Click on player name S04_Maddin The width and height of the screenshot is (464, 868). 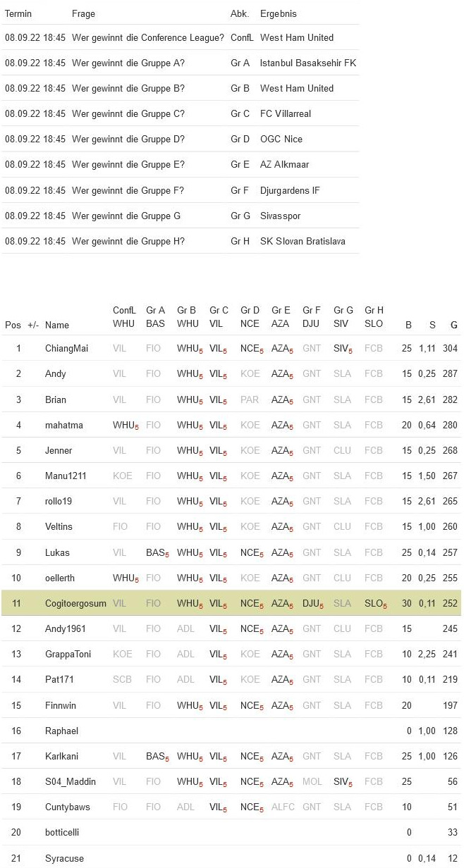[70, 781]
